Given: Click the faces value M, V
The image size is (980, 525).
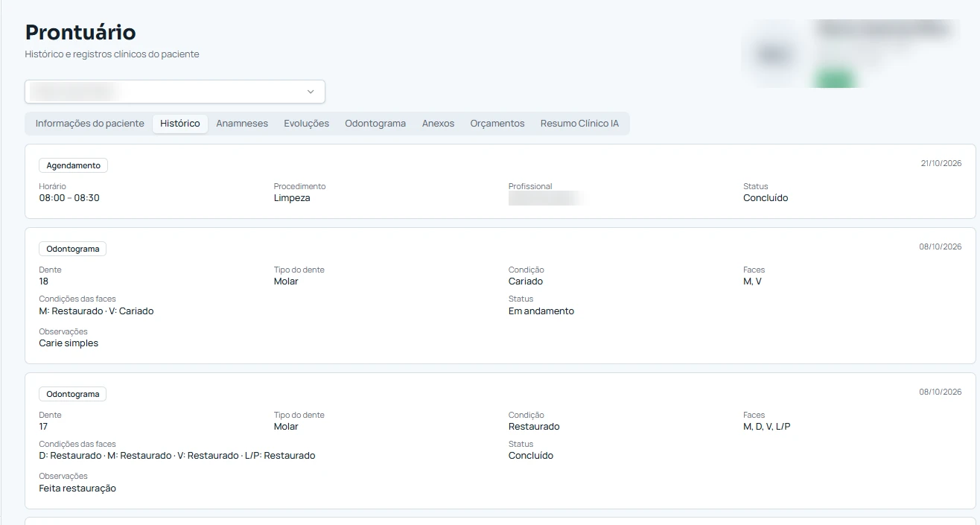Looking at the screenshot, I should click(x=752, y=281).
